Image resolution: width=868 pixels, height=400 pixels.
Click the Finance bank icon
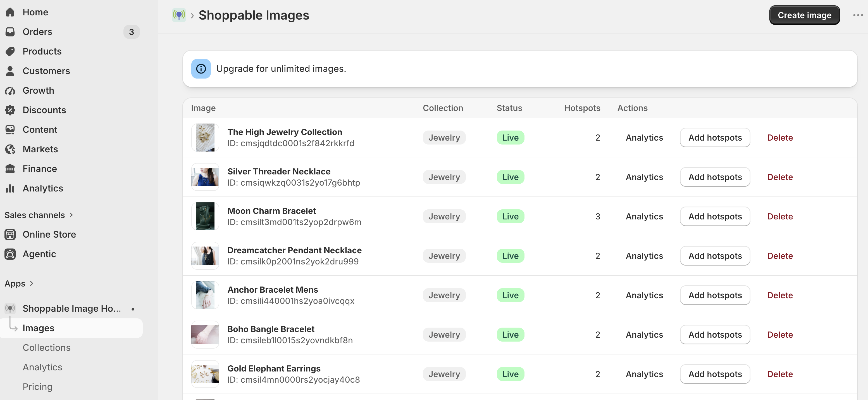click(10, 169)
